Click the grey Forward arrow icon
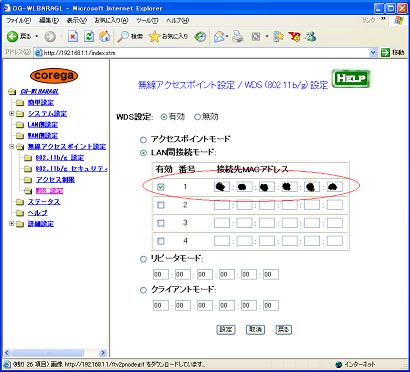The image size is (410, 372). (x=50, y=37)
